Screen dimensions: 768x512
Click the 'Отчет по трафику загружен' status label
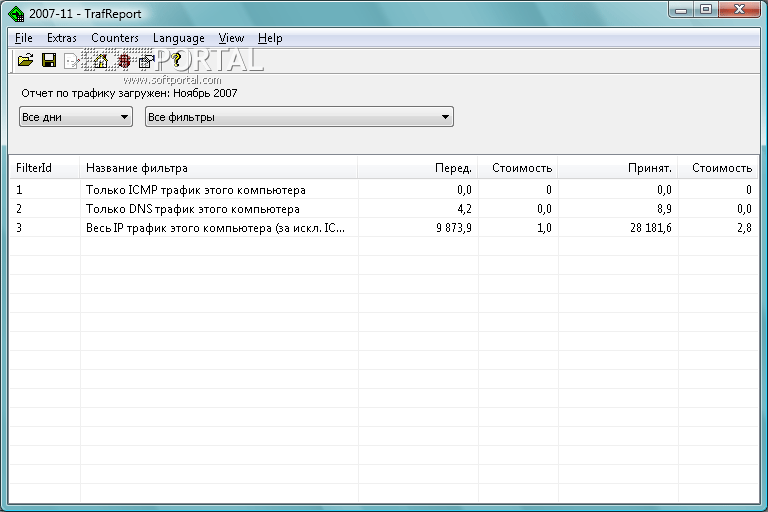[129, 93]
